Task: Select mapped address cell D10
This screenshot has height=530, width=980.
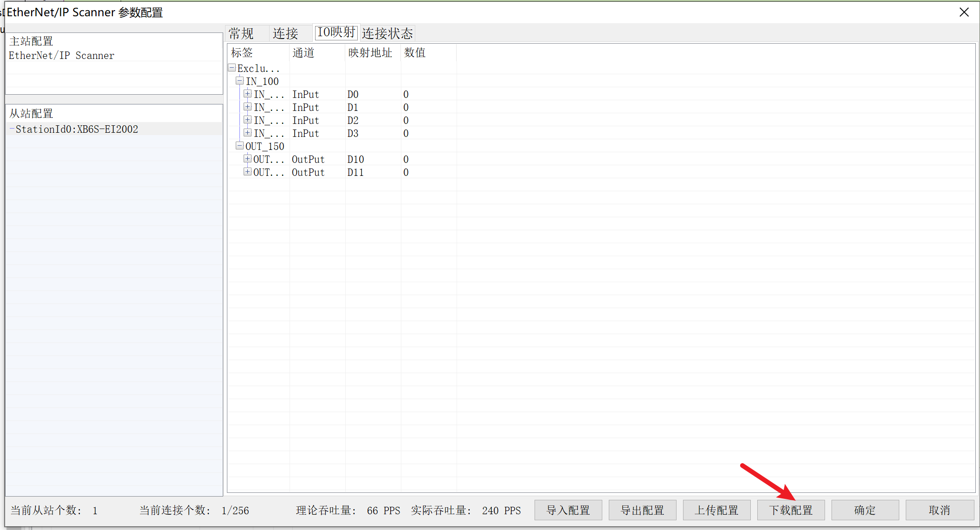Action: [x=356, y=159]
